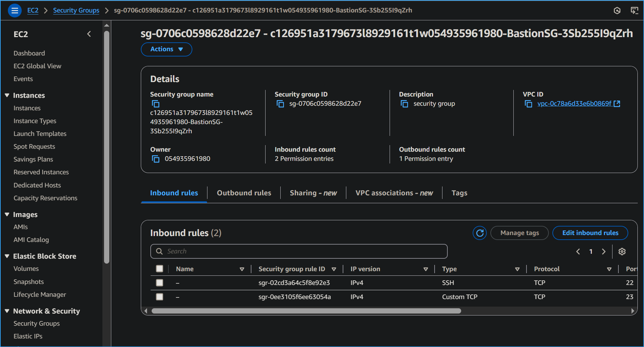Copy the owner account number

pos(156,159)
